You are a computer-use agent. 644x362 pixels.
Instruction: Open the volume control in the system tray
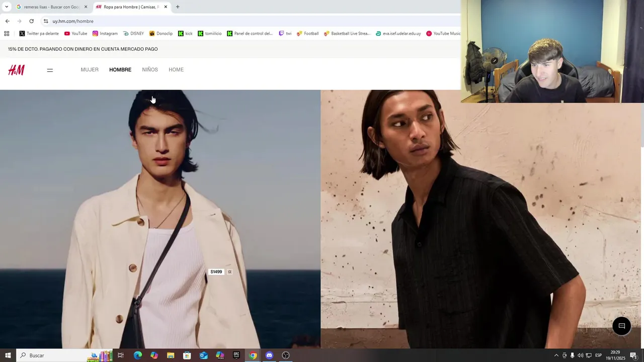[580, 355]
